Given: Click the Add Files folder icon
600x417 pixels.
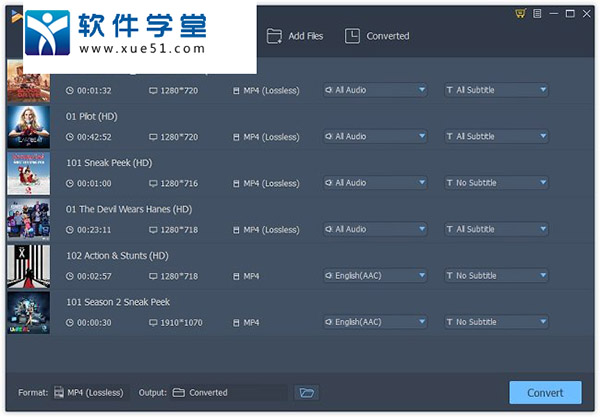Looking at the screenshot, I should click(x=274, y=36).
